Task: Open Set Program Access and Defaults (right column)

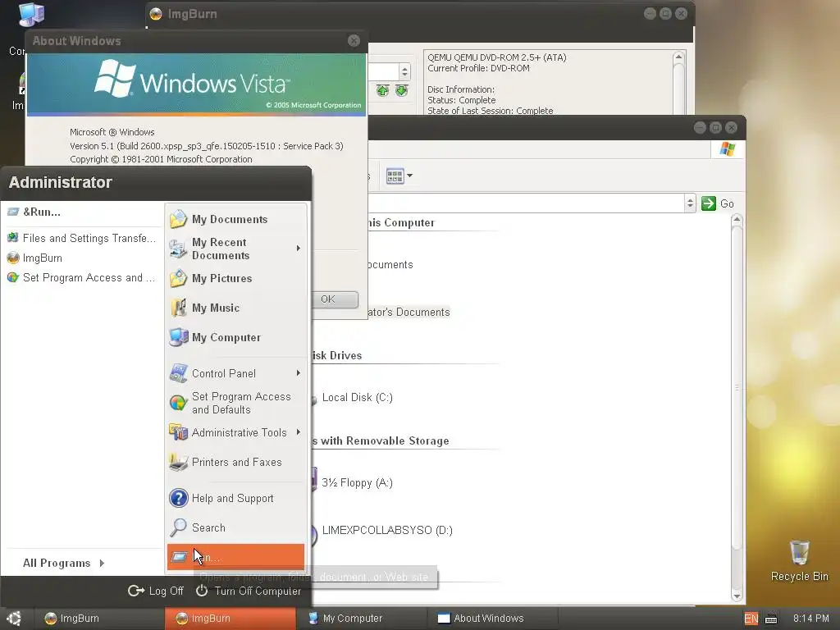Action: pos(235,403)
